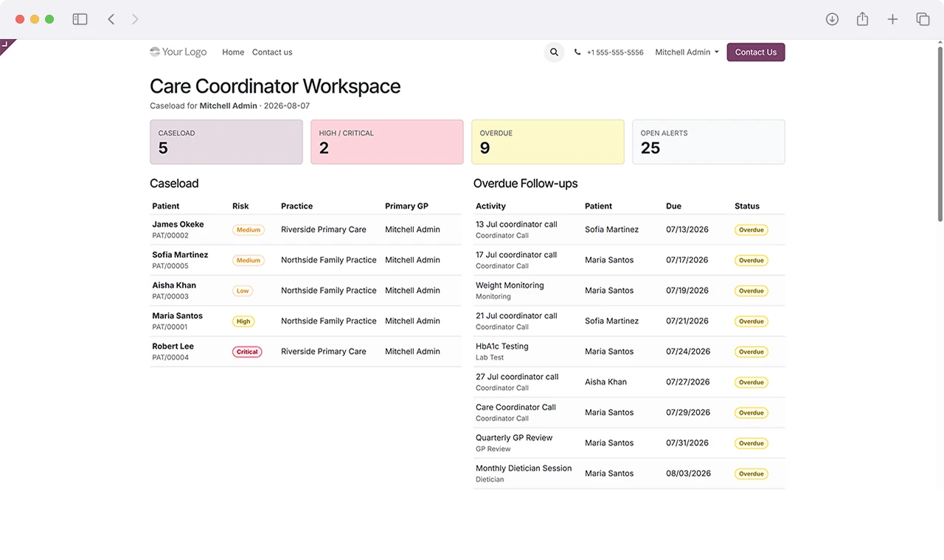
Task: Go forward with the browser forward arrow
Action: pos(135,19)
